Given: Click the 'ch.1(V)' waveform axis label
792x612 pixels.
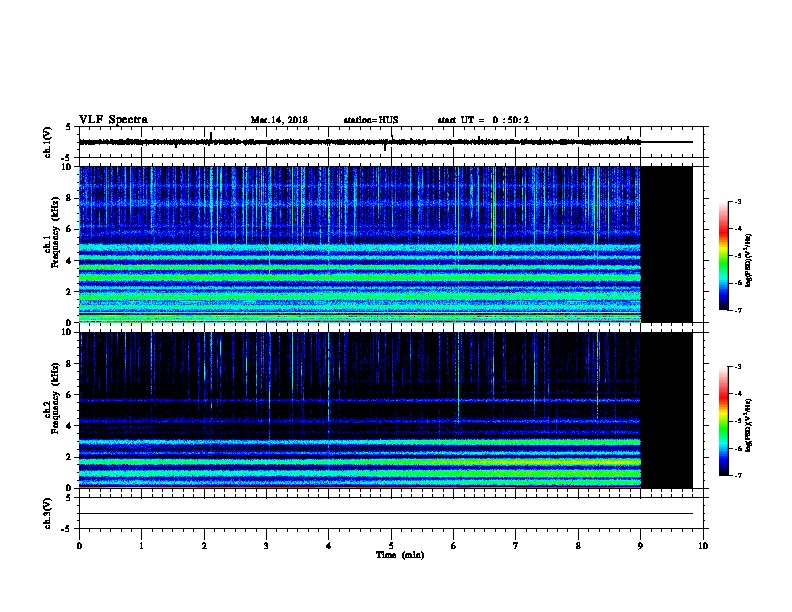Looking at the screenshot, I should coord(48,142).
